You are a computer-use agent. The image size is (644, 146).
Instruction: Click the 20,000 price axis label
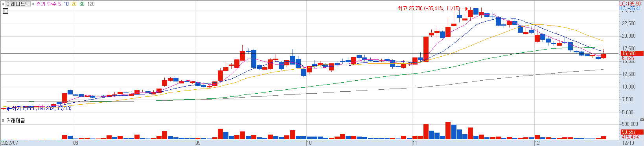[629, 36]
